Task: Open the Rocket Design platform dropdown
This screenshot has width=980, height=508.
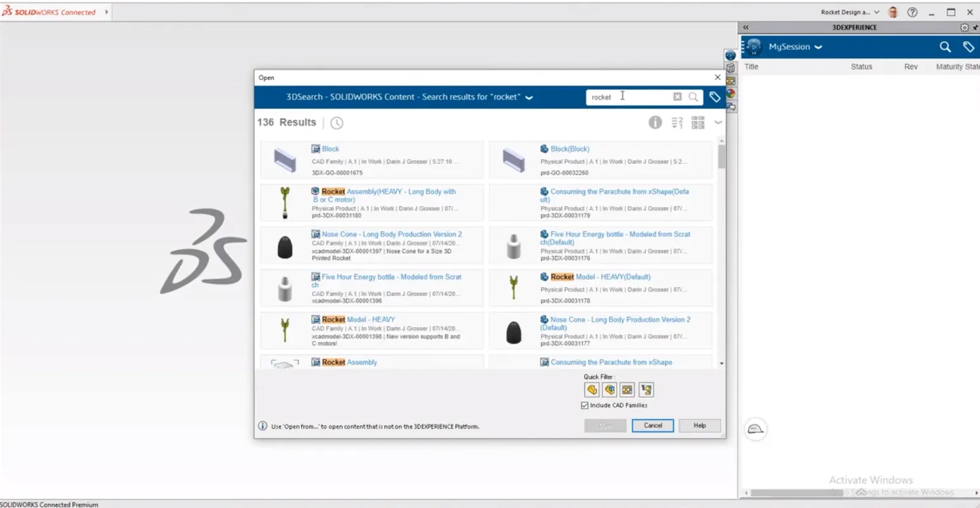Action: click(x=876, y=12)
